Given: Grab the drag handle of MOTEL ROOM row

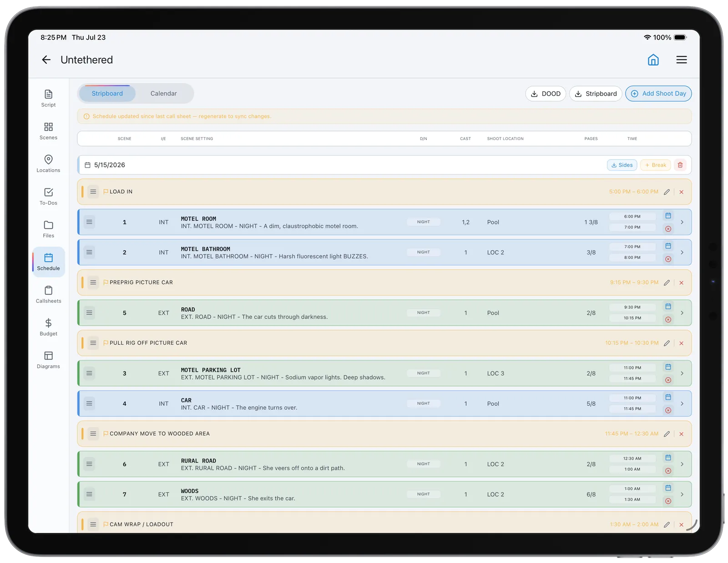Looking at the screenshot, I should [x=89, y=222].
